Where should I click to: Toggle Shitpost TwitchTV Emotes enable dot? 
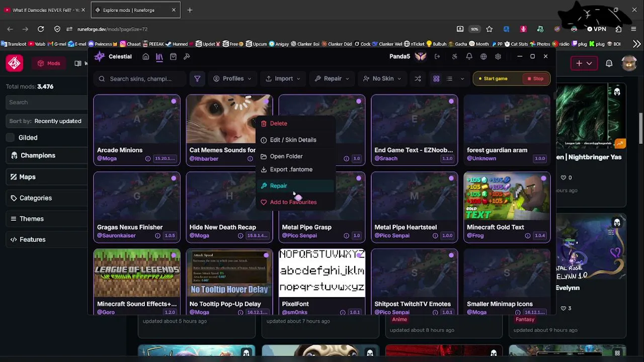click(451, 255)
